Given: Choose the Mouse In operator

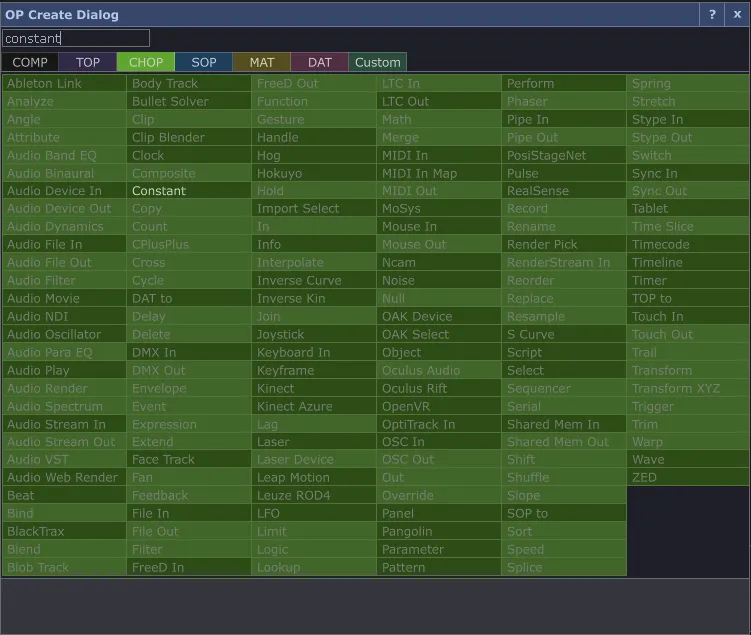Looking at the screenshot, I should click(439, 227).
